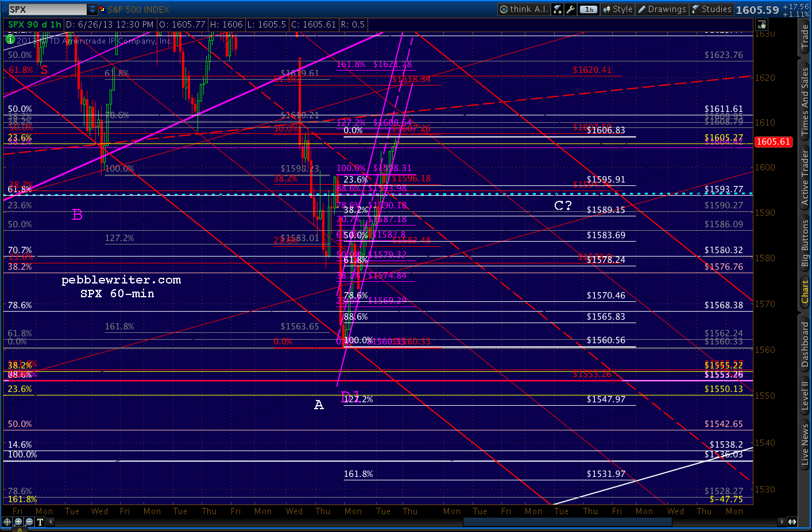
Task: Click the $1620.41 red level label
Action: pos(592,70)
